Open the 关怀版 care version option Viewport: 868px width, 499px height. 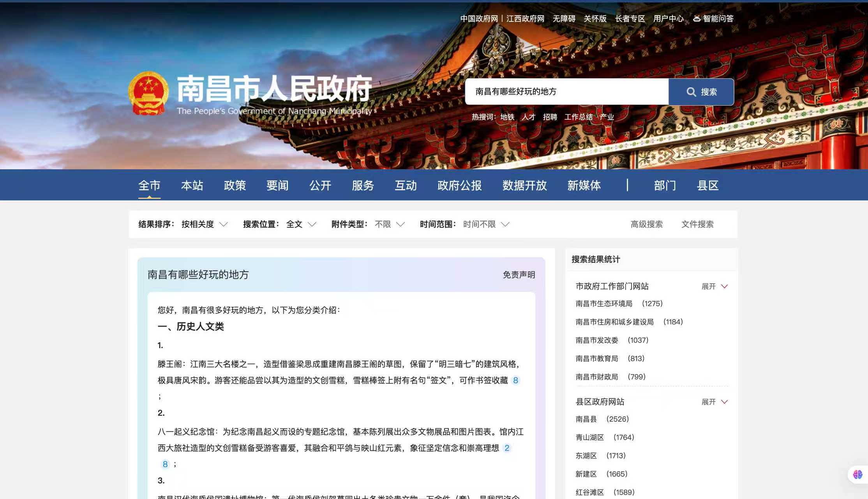[595, 18]
